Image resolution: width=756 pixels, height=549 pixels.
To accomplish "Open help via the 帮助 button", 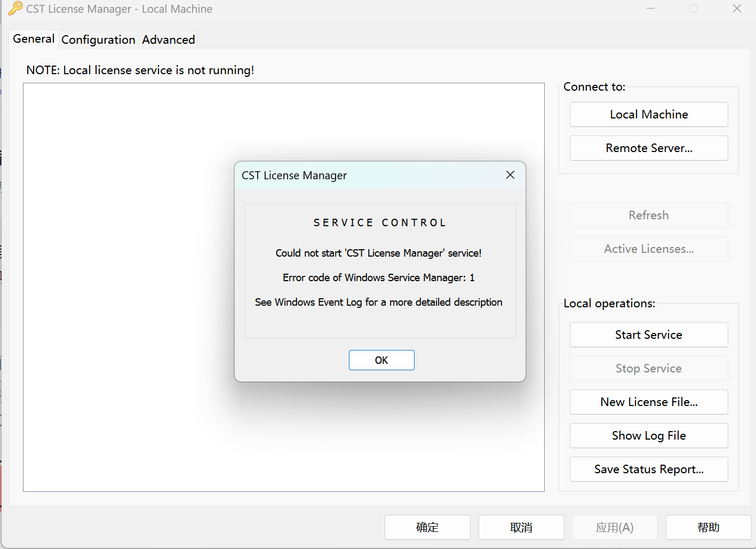I will point(708,527).
